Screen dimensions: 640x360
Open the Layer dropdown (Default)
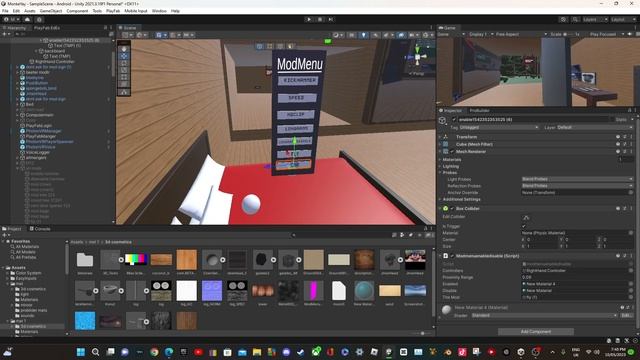[594, 127]
